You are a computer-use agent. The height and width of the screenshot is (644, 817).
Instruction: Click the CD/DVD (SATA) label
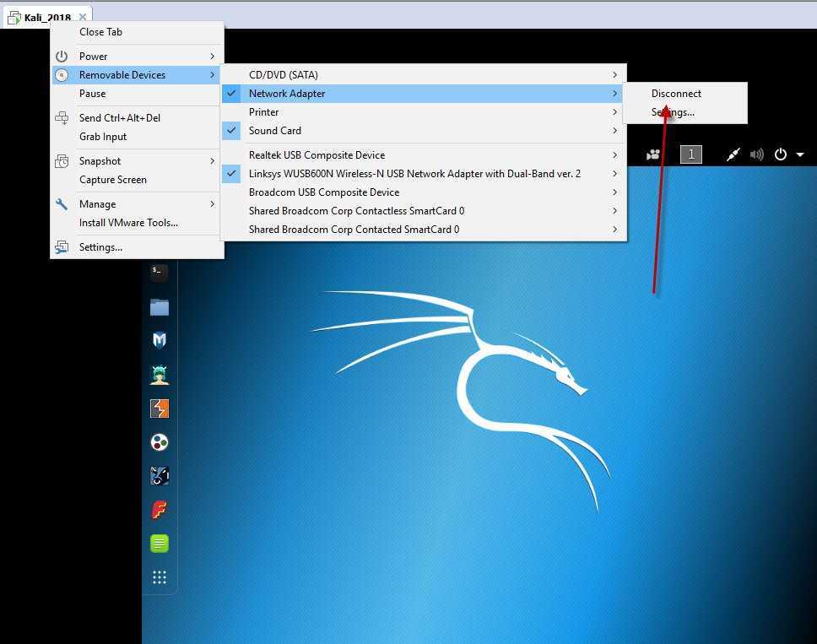284,75
